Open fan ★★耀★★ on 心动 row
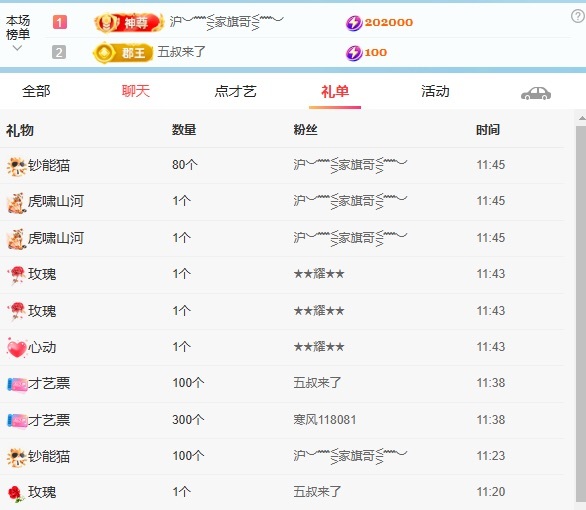This screenshot has height=510, width=586. pyautogui.click(x=319, y=347)
